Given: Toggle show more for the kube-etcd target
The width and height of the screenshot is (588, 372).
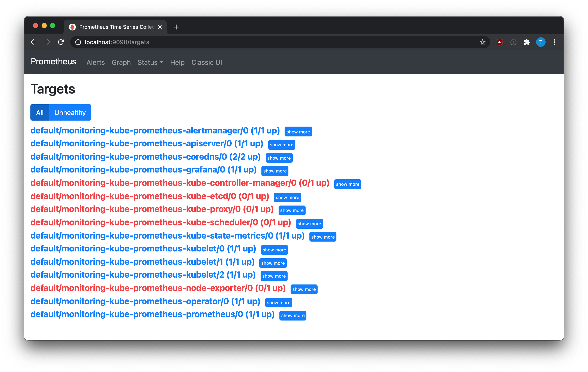Looking at the screenshot, I should 287,197.
